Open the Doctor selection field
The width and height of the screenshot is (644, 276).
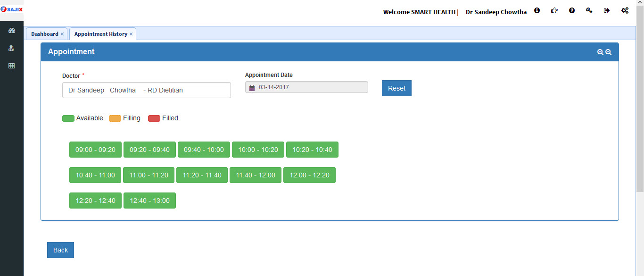point(146,90)
